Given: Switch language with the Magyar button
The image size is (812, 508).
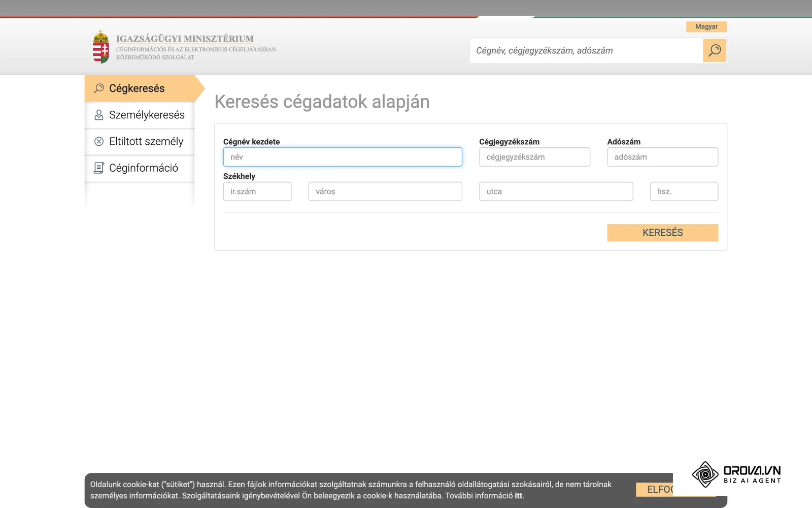Looking at the screenshot, I should [x=706, y=26].
